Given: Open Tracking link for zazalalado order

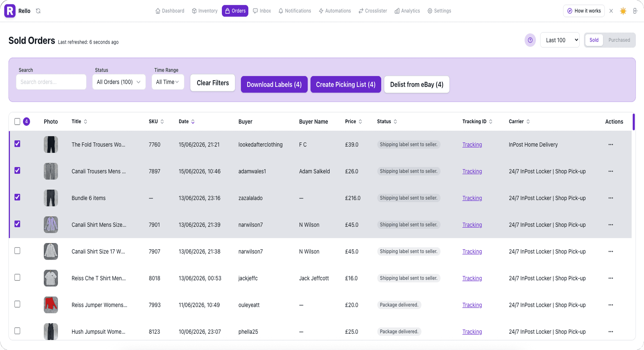Looking at the screenshot, I should pos(472,198).
